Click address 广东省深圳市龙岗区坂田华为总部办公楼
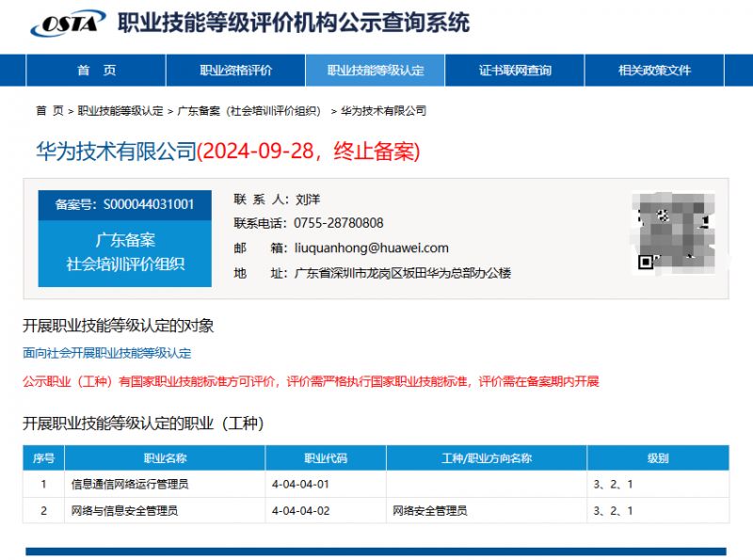The height and width of the screenshot is (560, 753). (403, 273)
